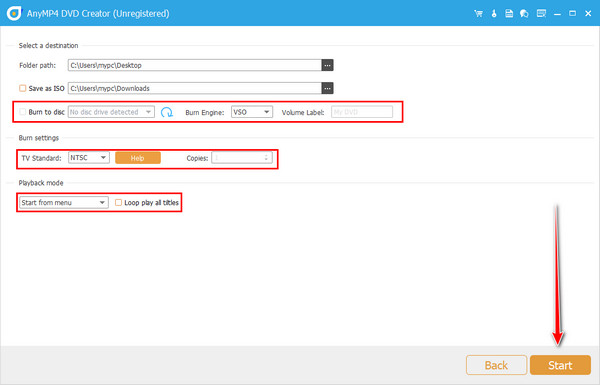600x385 pixels.
Task: Browse for Folder path location
Action: click(x=328, y=65)
